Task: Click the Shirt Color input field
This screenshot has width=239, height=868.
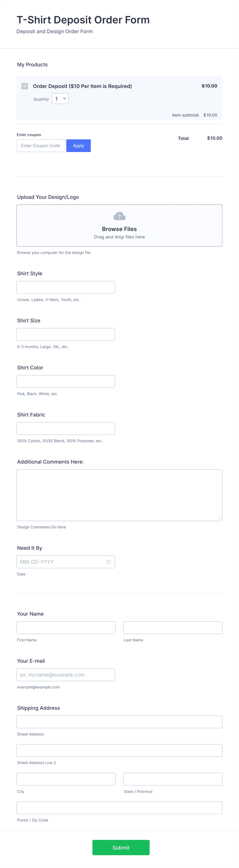Action: coord(65,381)
